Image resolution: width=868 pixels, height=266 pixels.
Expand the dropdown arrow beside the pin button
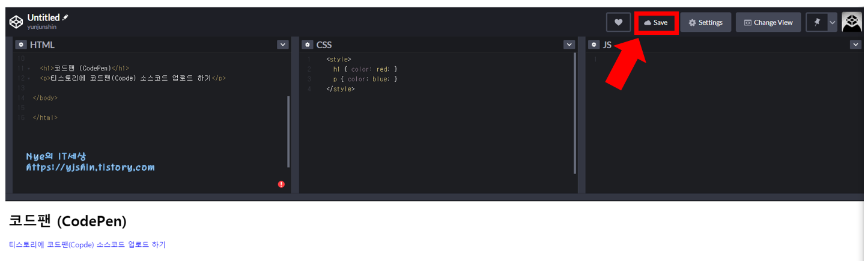[832, 22]
